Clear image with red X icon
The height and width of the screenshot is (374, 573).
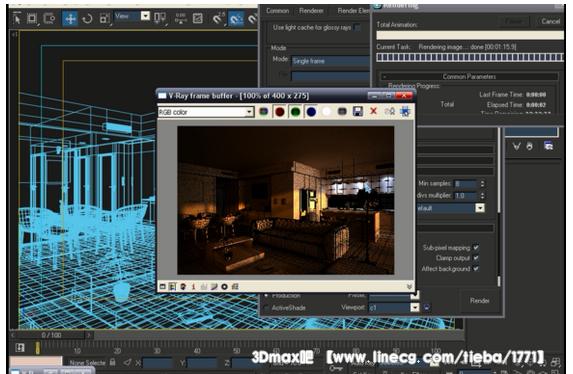tap(373, 111)
